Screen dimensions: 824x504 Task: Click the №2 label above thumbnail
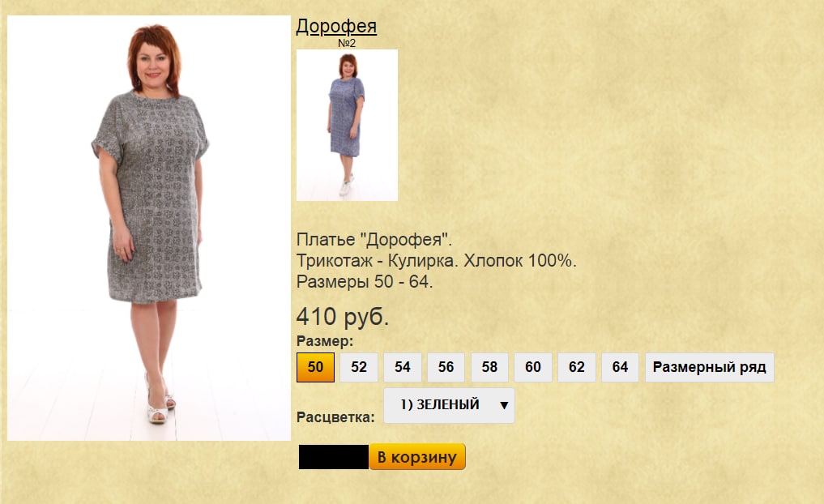pyautogui.click(x=347, y=43)
